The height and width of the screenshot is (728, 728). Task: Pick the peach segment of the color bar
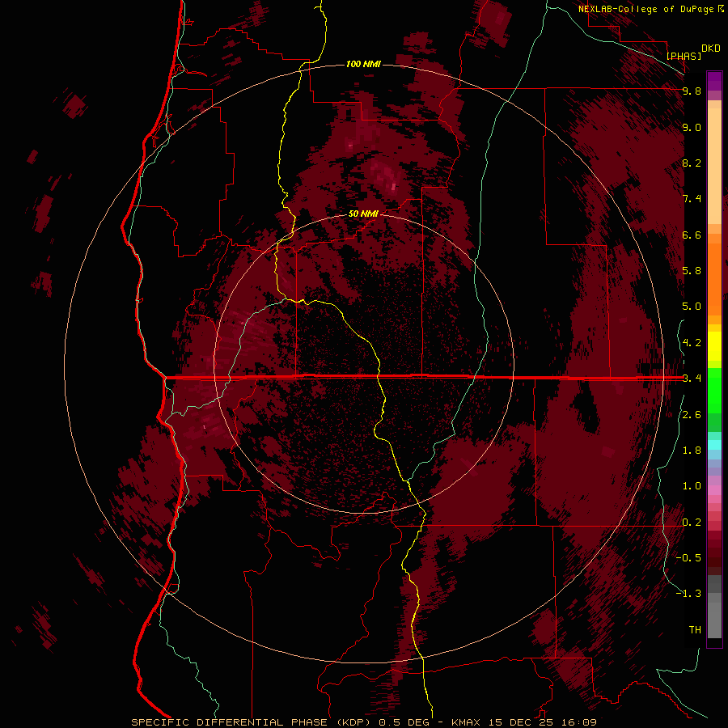click(714, 163)
